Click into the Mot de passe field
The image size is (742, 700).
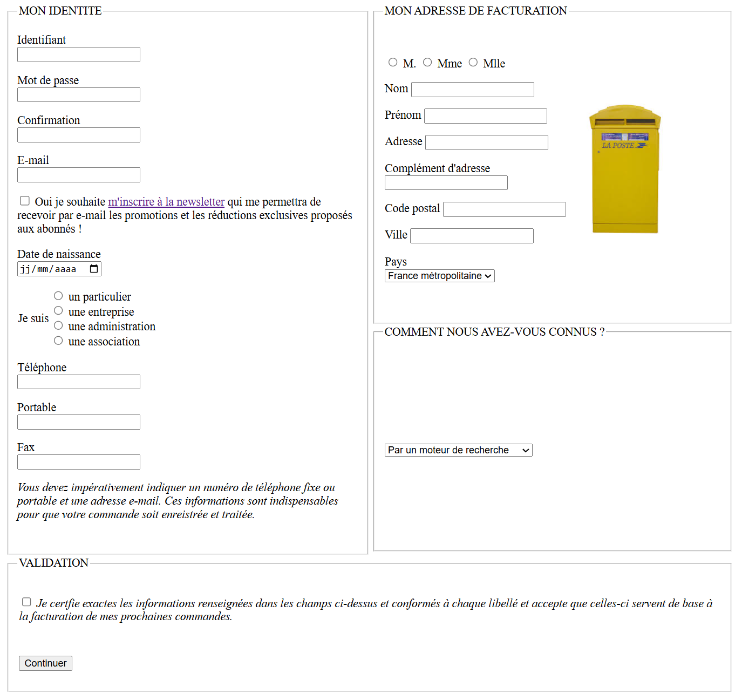(79, 95)
